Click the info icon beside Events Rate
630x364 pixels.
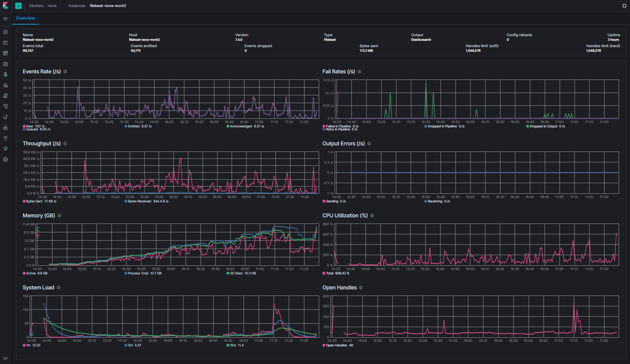point(65,72)
